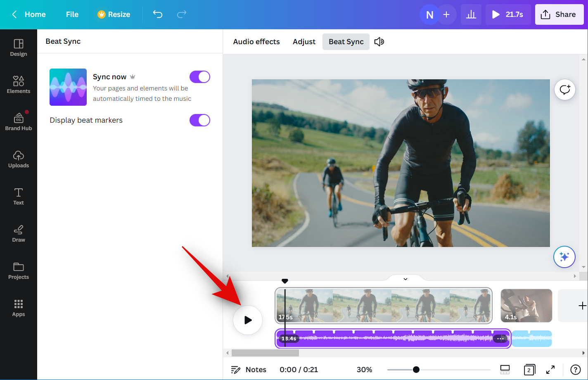This screenshot has width=588, height=380.
Task: Select the Draw tool
Action: pos(19,233)
